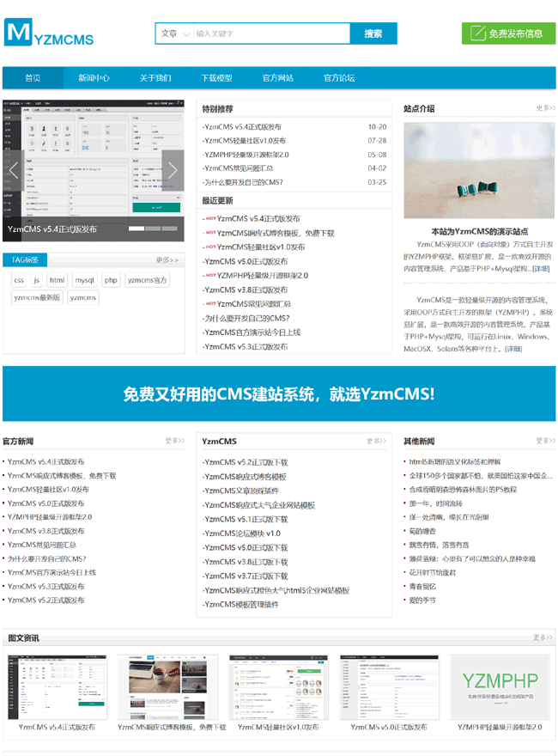Open html5新增的语义化标签和理解 article

[x=455, y=461]
